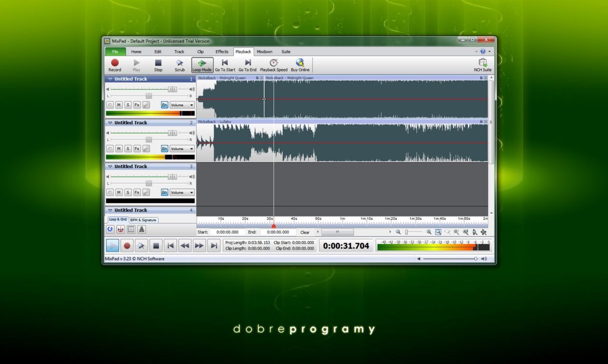Select the Loop & Grid tab
Image resolution: width=608 pixels, height=364 pixels.
(118, 220)
